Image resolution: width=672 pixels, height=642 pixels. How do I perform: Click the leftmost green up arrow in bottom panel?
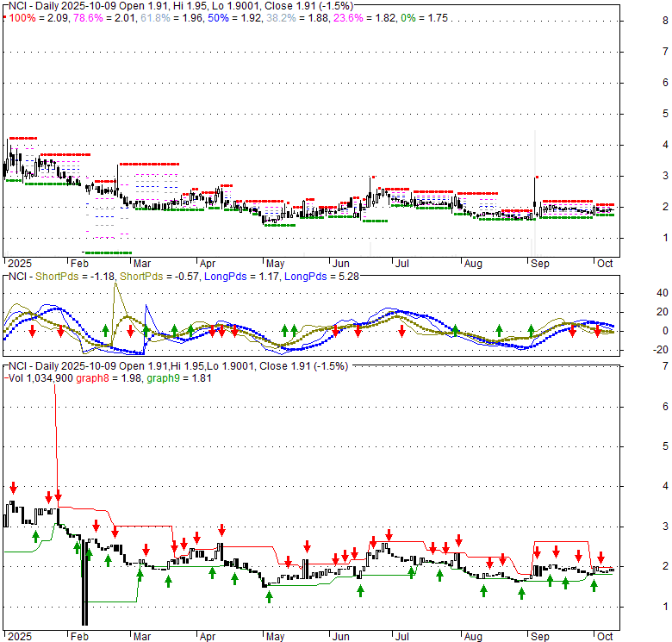(x=35, y=536)
